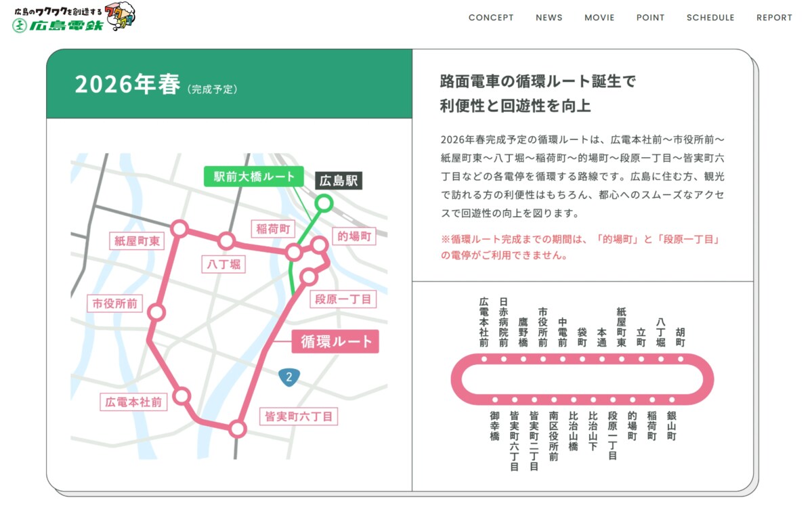Select REPORT in the top navigation
The image size is (812, 514).
774,18
